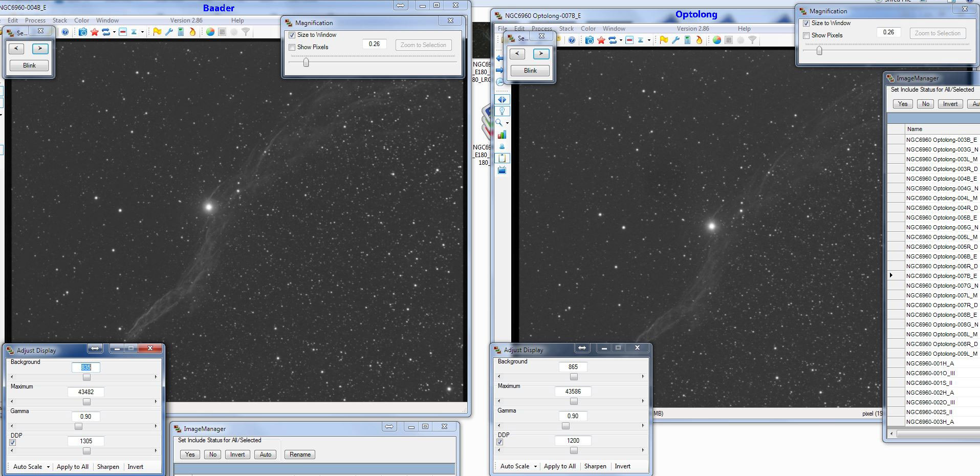Viewport: 980px width, 476px height.
Task: Click the red star icon in Baader toolbar
Action: (94, 32)
